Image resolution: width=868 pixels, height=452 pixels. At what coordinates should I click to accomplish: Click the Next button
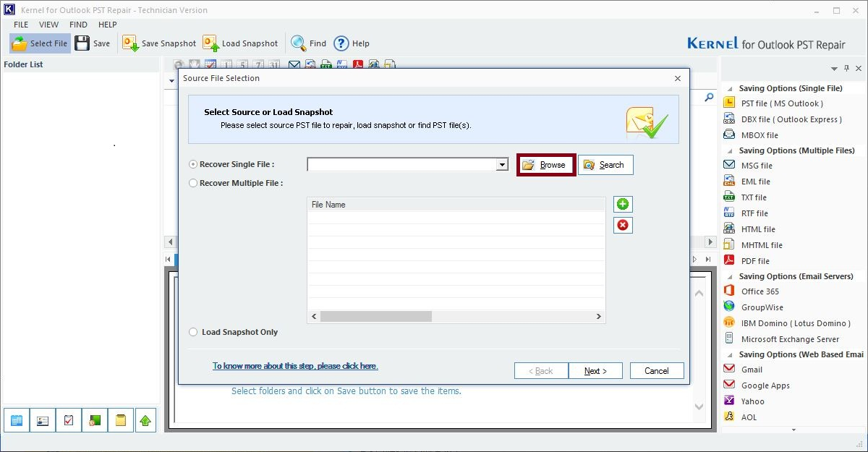[x=595, y=371]
